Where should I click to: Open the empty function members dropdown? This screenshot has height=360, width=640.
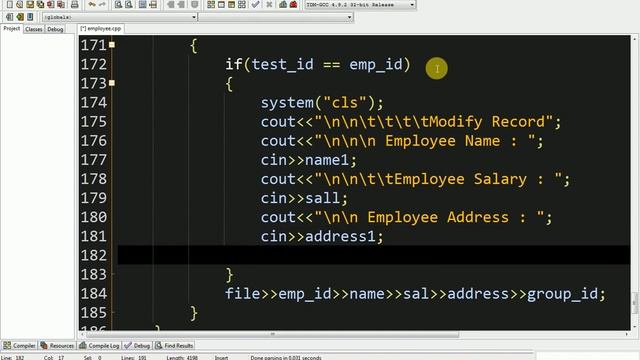276,17
